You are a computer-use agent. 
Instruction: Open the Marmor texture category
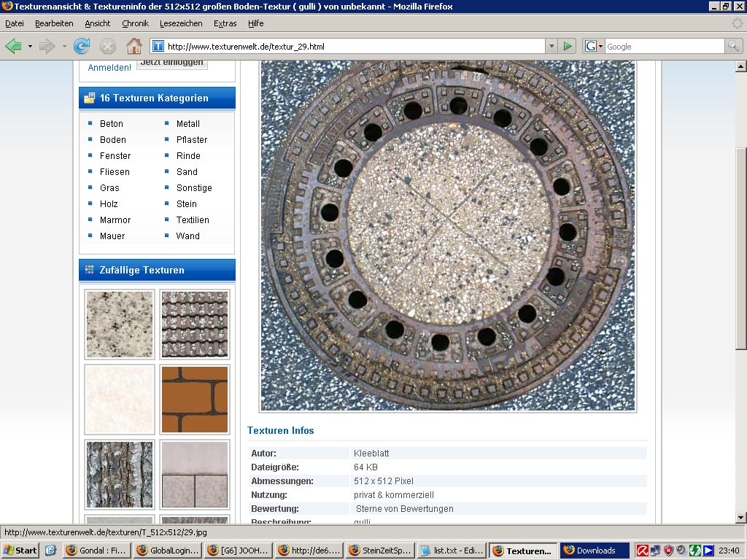115,219
